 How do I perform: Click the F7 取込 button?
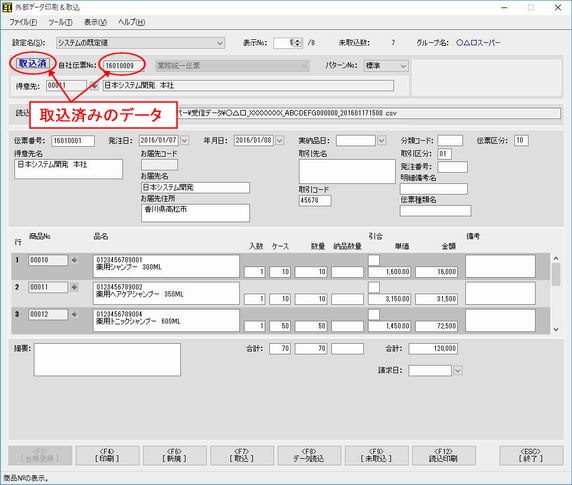[x=241, y=455]
